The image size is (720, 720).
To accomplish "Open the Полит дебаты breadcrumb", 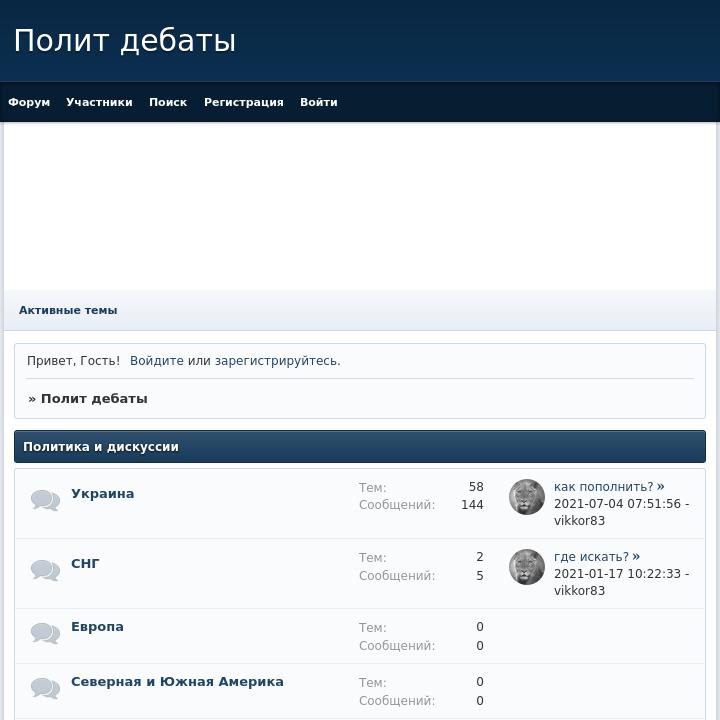I will [x=94, y=399].
